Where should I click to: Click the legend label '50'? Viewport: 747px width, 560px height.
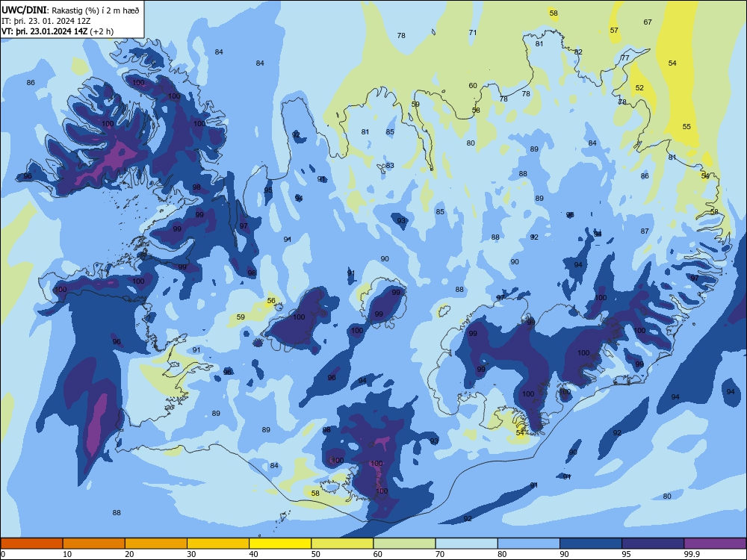[x=316, y=554]
